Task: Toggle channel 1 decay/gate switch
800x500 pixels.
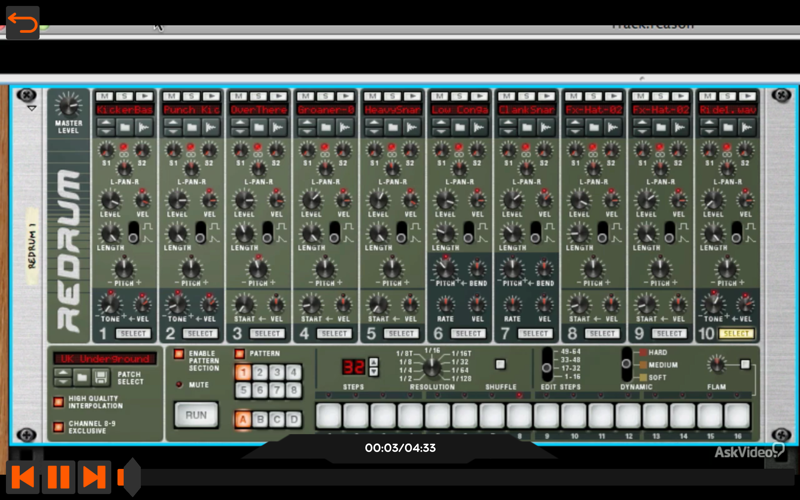Action: (x=134, y=232)
